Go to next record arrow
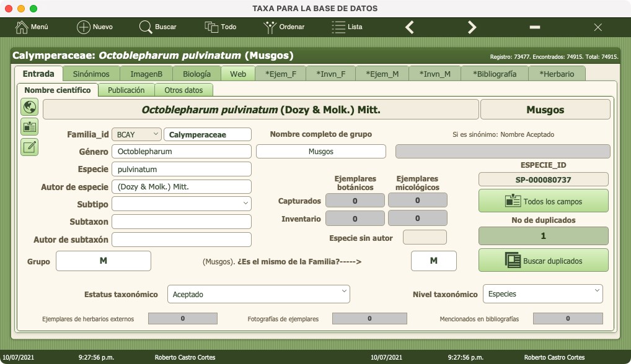631x364 pixels. point(472,27)
